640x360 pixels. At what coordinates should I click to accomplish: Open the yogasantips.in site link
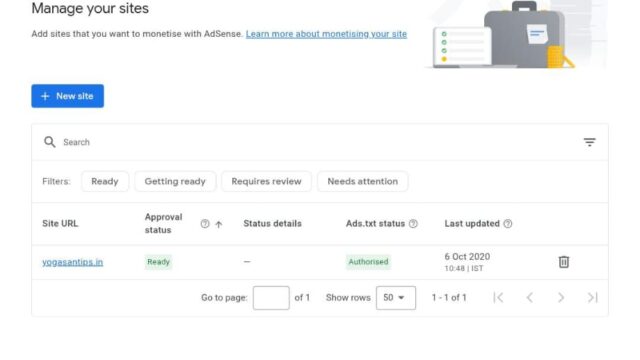click(x=73, y=262)
